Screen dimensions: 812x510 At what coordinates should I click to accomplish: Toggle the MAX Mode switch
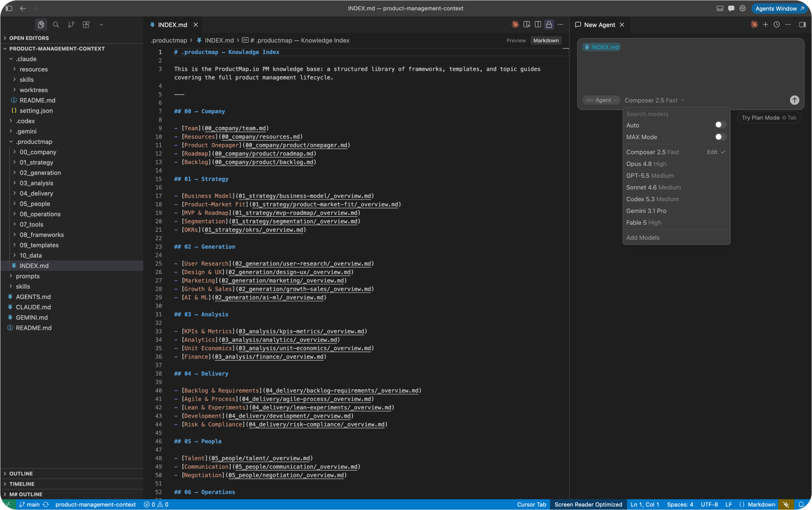click(x=720, y=137)
